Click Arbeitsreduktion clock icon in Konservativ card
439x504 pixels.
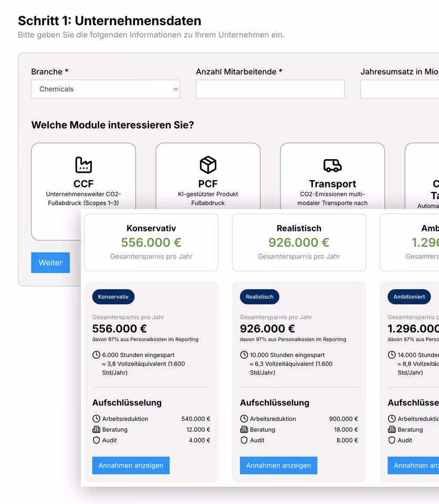96,418
